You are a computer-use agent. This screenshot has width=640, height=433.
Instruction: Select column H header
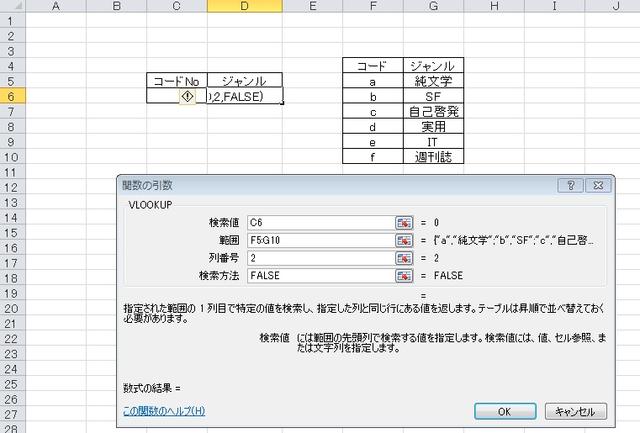(x=494, y=6)
